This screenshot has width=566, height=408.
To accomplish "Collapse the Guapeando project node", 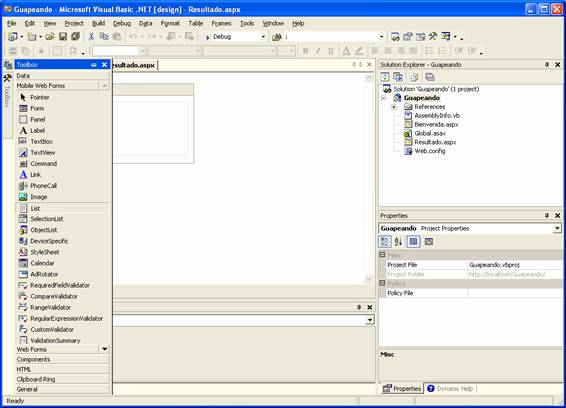I will click(384, 98).
